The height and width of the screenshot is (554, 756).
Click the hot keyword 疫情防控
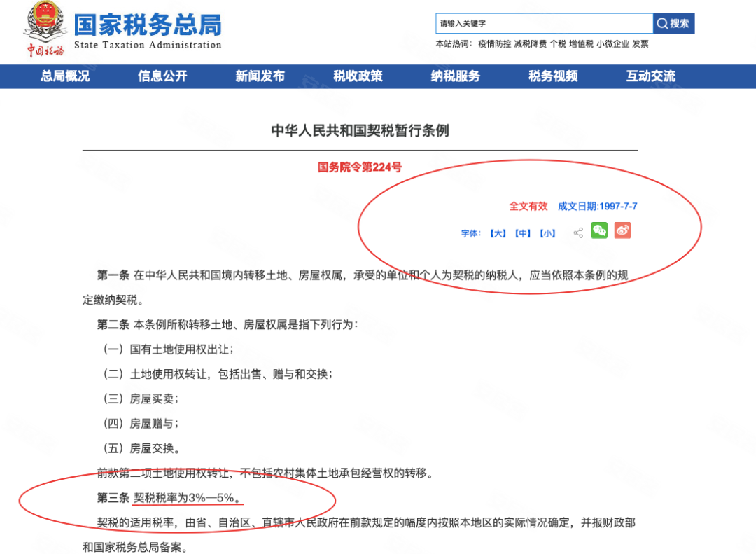click(x=495, y=44)
